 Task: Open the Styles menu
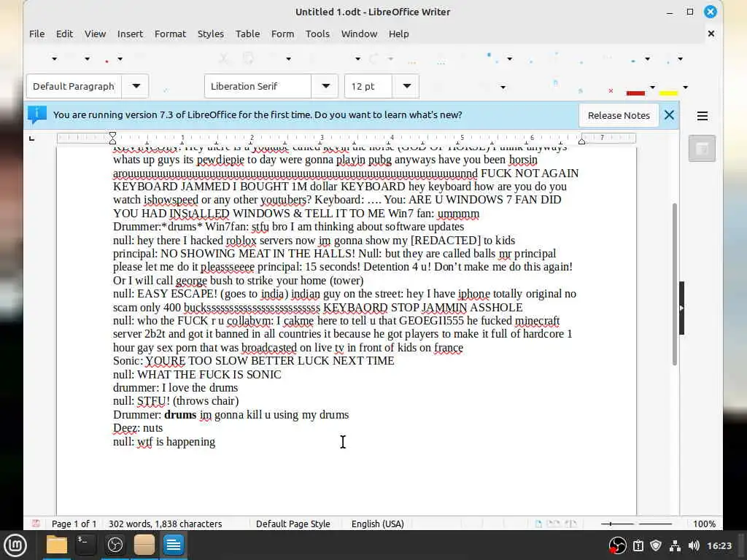click(x=211, y=34)
